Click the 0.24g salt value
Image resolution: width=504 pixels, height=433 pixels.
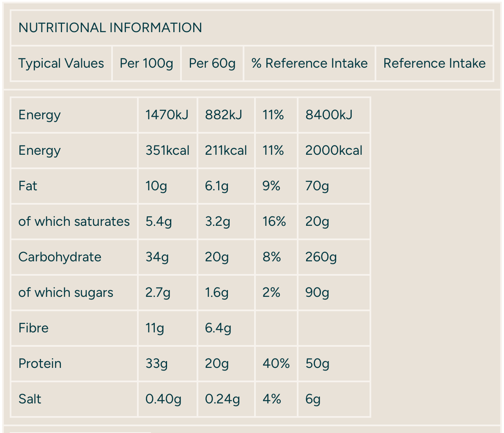pyautogui.click(x=222, y=399)
